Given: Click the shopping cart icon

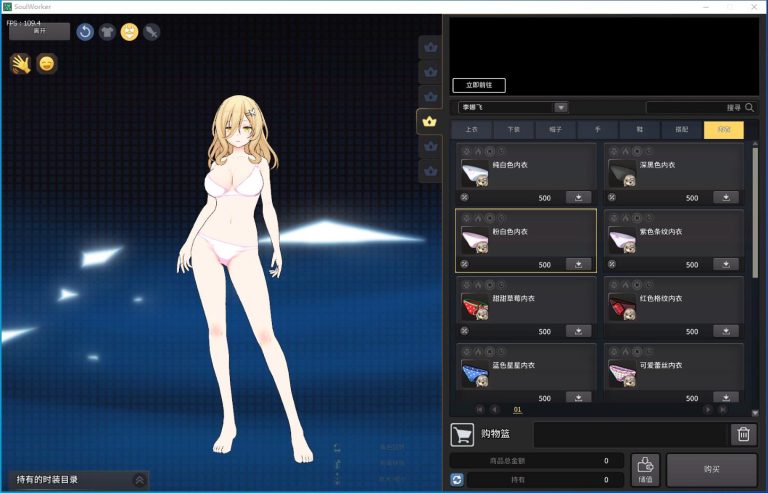Looking at the screenshot, I should 462,434.
